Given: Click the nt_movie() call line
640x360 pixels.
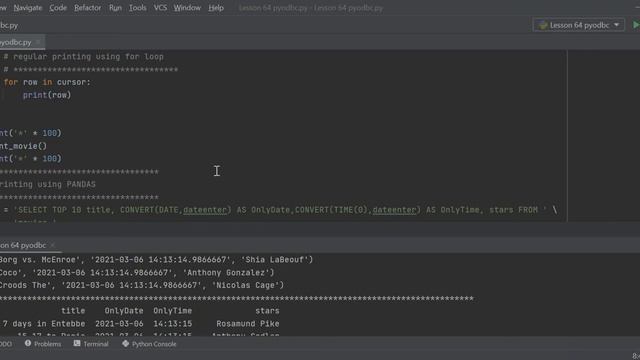Looking at the screenshot, I should point(23,146).
